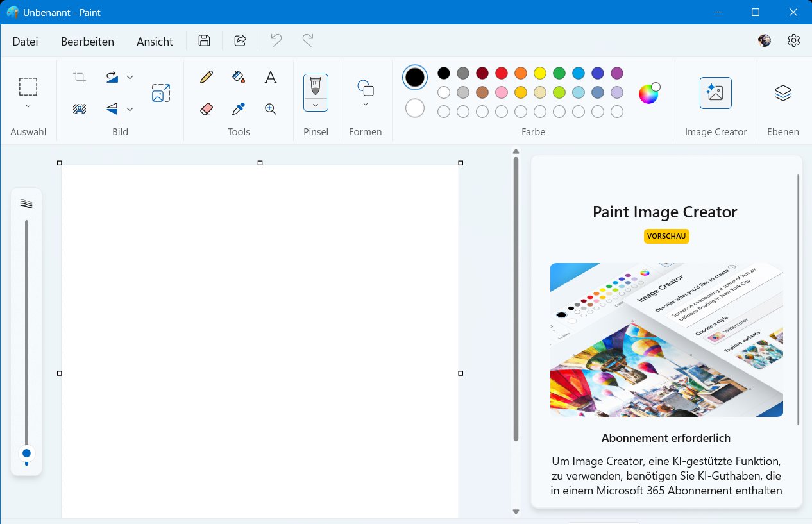Pick the brown color swatch
The height and width of the screenshot is (524, 812).
(x=482, y=92)
